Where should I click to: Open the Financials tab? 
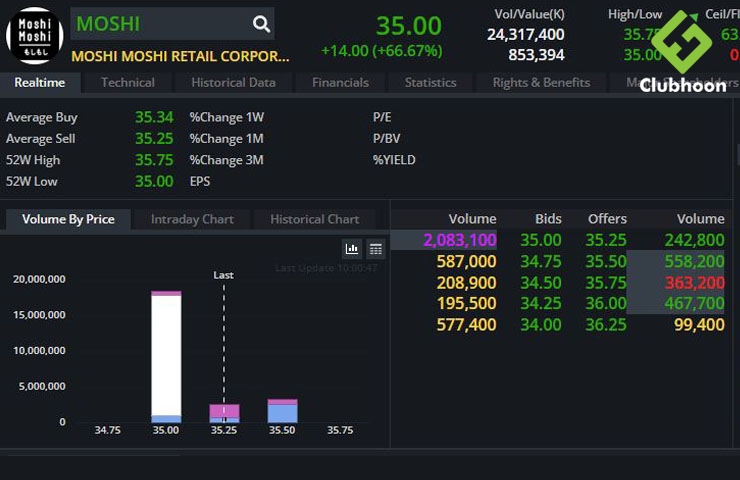click(x=340, y=83)
